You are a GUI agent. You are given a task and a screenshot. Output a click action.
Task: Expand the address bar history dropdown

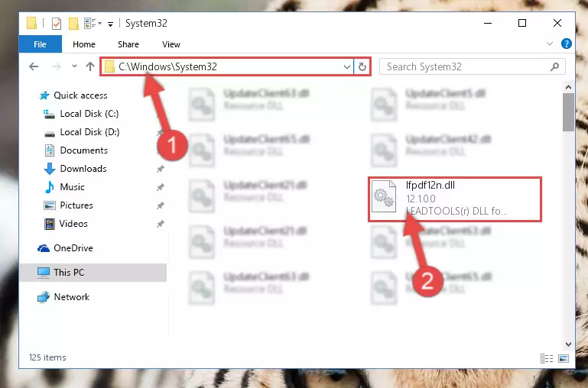tap(347, 67)
